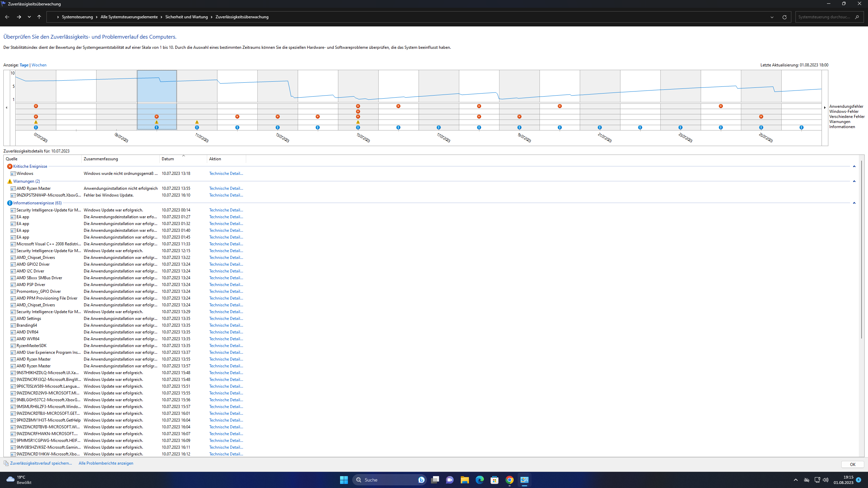Image resolution: width=868 pixels, height=488 pixels.
Task: Select the AMD Ryzen Master warning row
Action: (x=34, y=188)
